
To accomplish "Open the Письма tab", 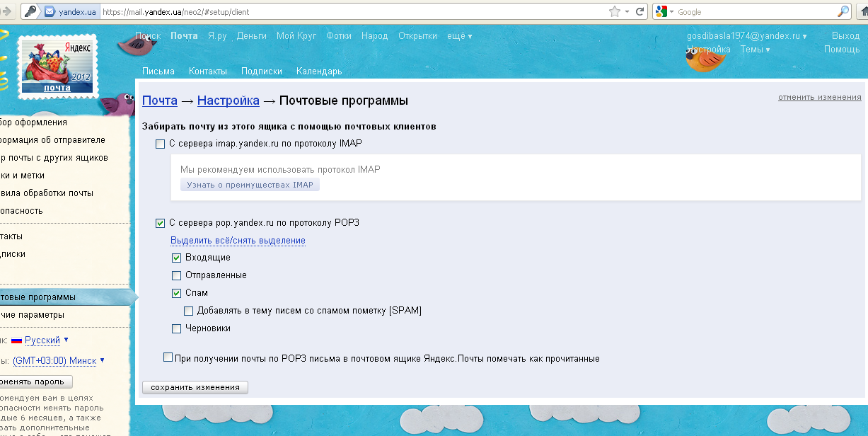I will pyautogui.click(x=158, y=71).
